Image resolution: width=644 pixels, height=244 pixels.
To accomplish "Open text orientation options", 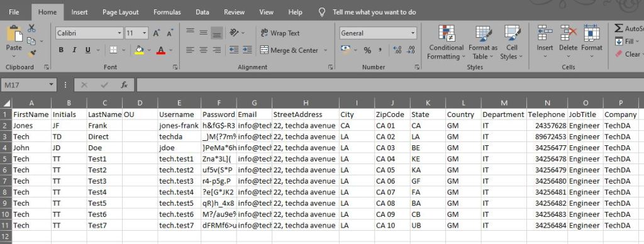I will pyautogui.click(x=237, y=33).
